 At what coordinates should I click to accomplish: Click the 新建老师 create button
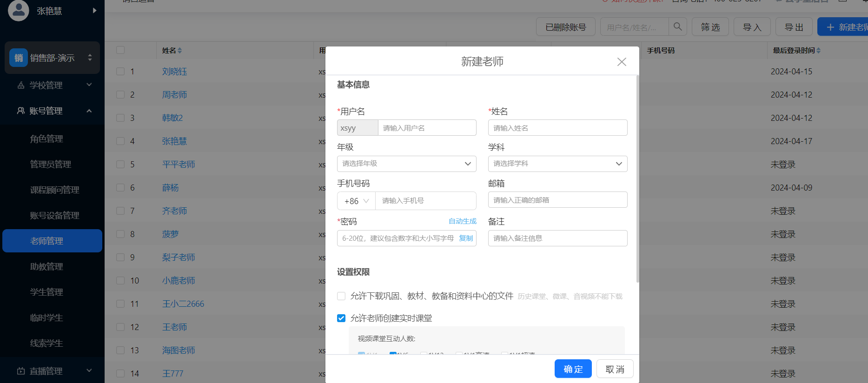(842, 27)
